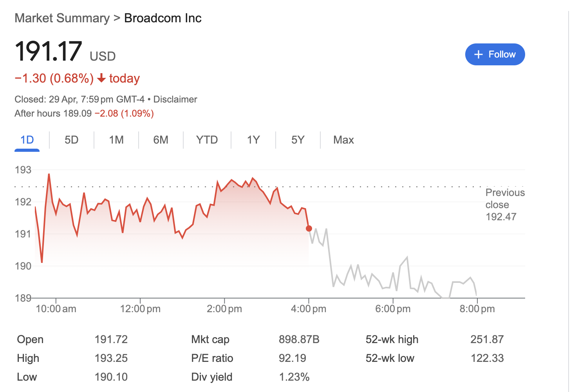
Task: Click the red closing price dot on chart
Action: 309,228
